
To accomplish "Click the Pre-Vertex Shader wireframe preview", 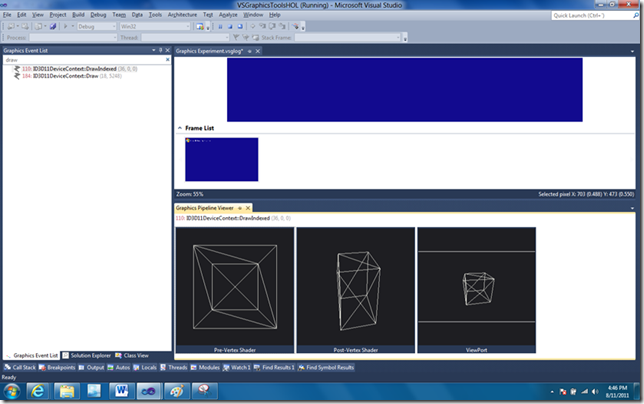I will pyautogui.click(x=235, y=287).
